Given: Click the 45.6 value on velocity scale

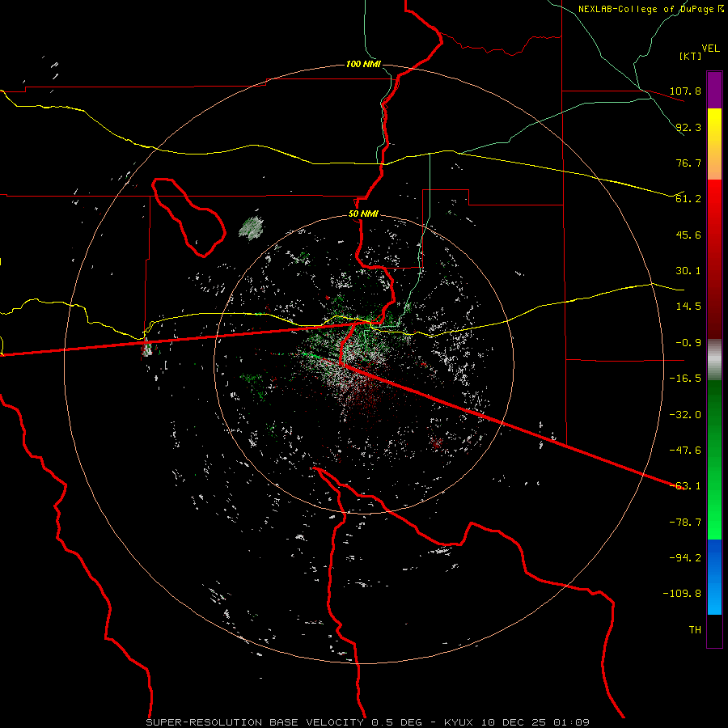Looking at the screenshot, I should tap(688, 235).
